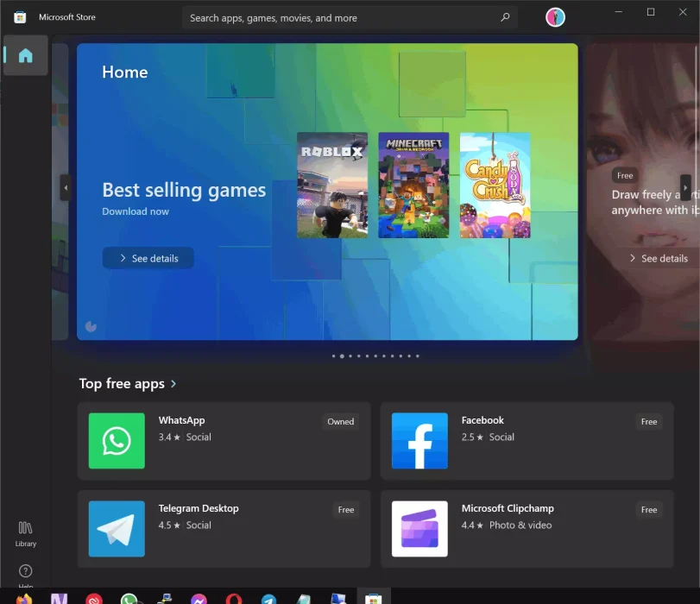Open the Minecraft game thumbnail
Viewport: 700px width, 604px height.
click(413, 185)
